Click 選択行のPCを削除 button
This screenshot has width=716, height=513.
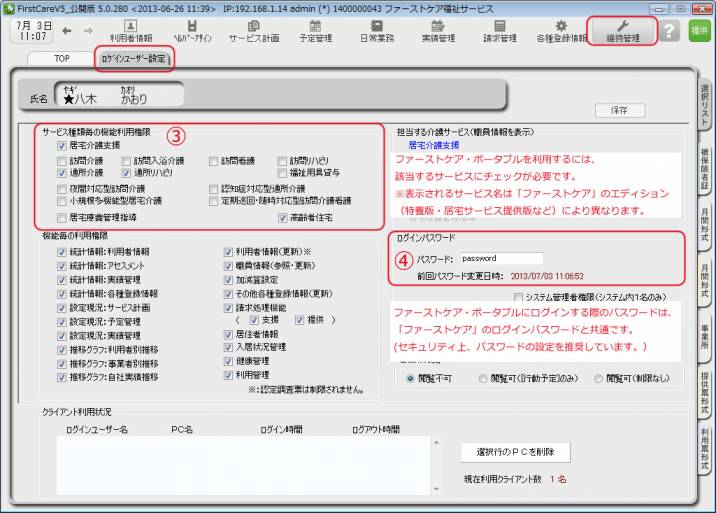point(515,452)
